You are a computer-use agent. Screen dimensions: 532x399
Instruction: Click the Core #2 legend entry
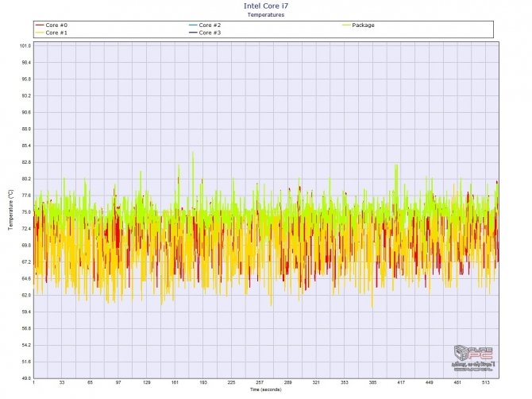[x=205, y=25]
